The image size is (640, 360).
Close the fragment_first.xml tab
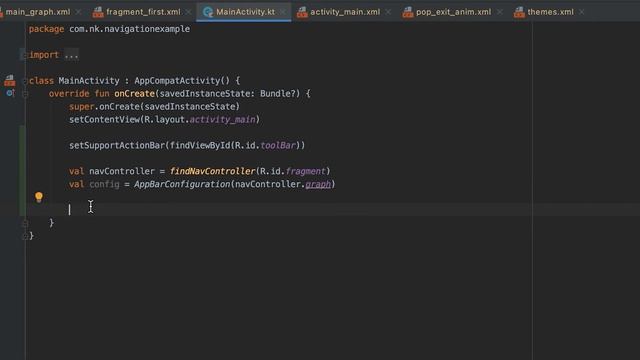click(188, 12)
